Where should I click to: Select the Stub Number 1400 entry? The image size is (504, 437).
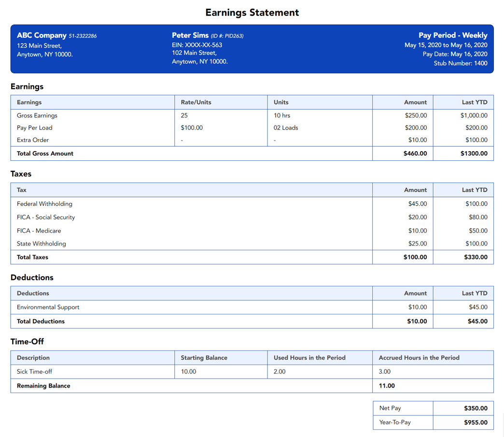pos(461,63)
